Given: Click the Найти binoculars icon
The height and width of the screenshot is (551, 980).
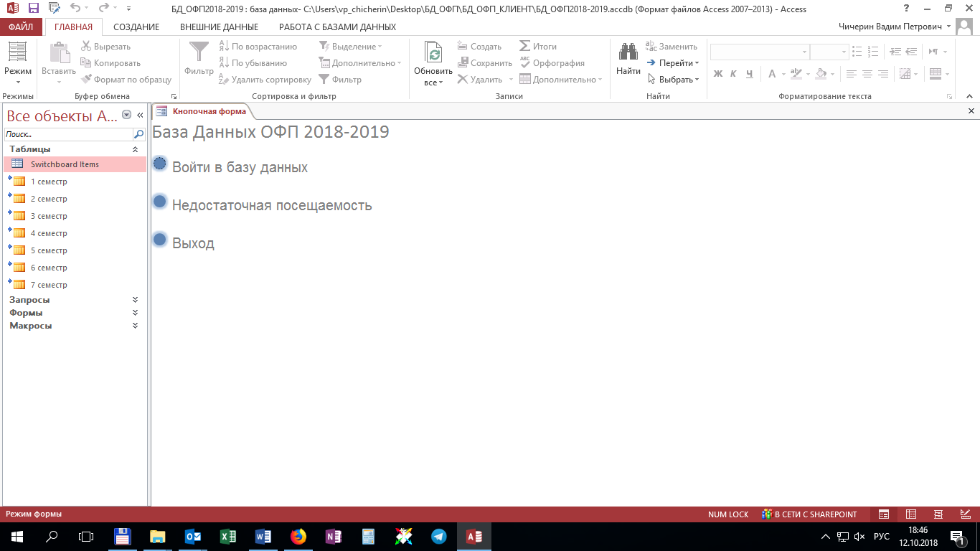Looking at the screenshot, I should 628,52.
